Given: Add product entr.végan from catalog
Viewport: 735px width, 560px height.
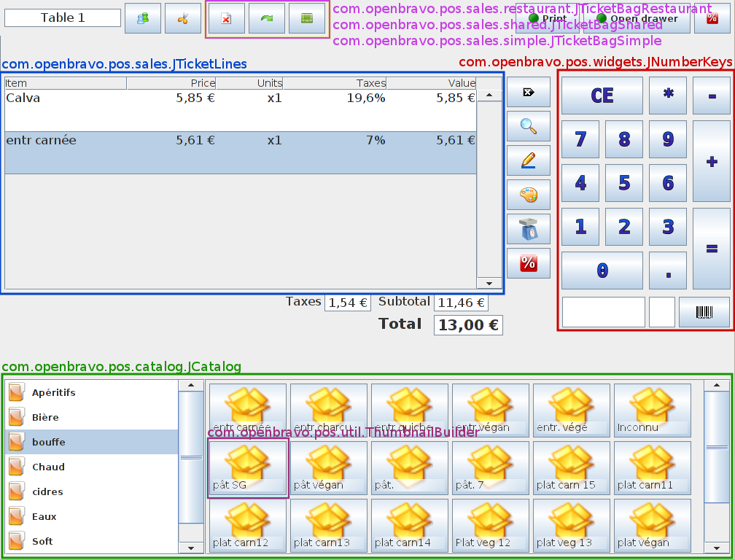Looking at the screenshot, I should 490,411.
